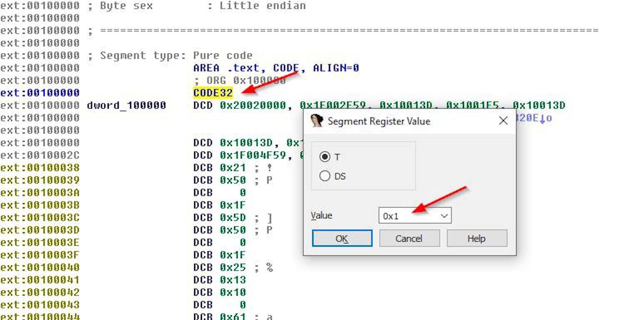Click the IDA icon in dialog title

(316, 121)
